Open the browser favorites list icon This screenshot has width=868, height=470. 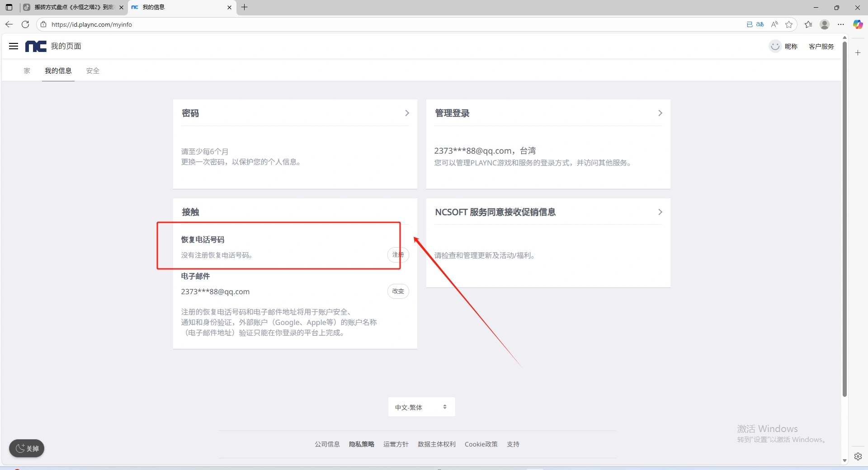click(808, 24)
